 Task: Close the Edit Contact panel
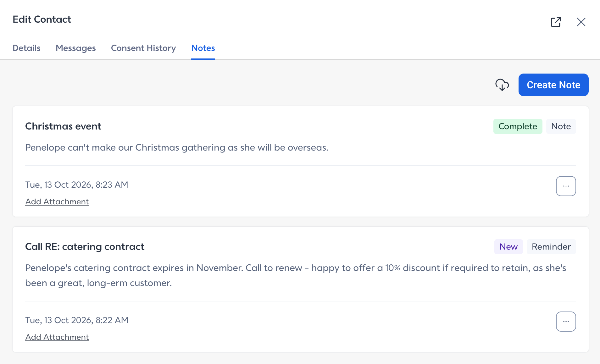pos(581,22)
